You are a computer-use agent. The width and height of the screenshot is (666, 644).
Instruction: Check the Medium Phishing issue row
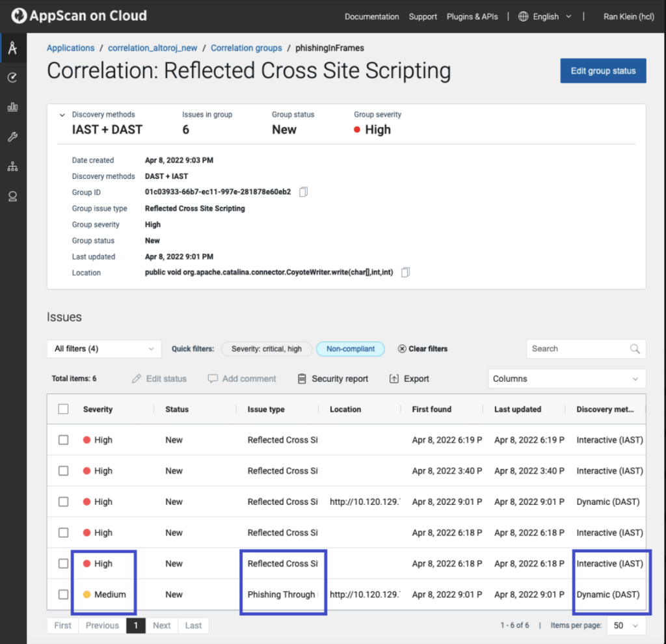tap(63, 595)
